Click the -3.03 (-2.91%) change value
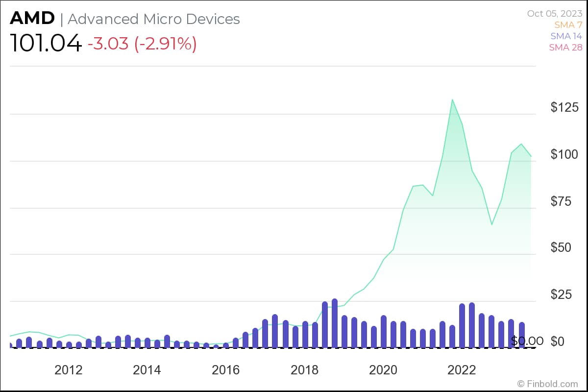Image resolution: width=588 pixels, height=392 pixels. pyautogui.click(x=142, y=44)
